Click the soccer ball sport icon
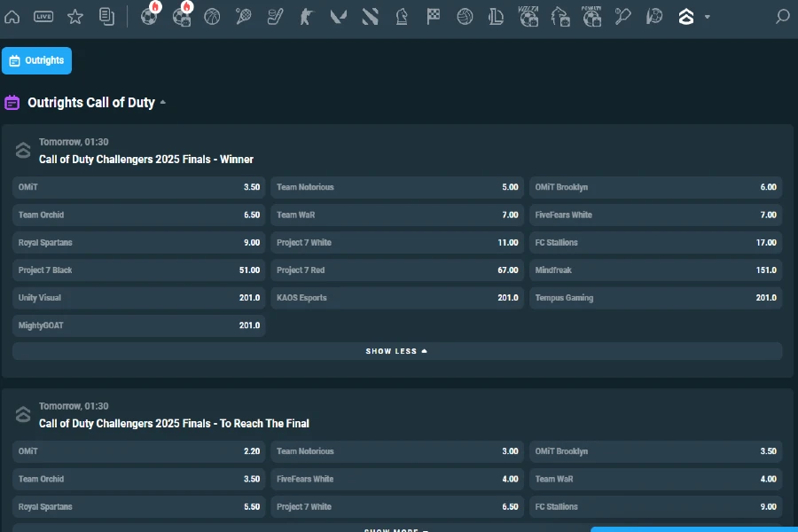798x532 pixels. pos(149,16)
